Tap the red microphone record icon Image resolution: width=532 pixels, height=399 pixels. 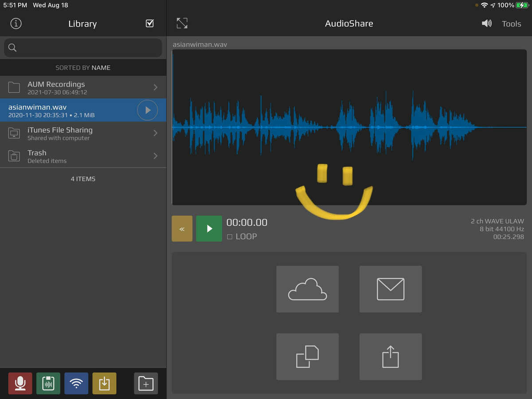(x=20, y=383)
